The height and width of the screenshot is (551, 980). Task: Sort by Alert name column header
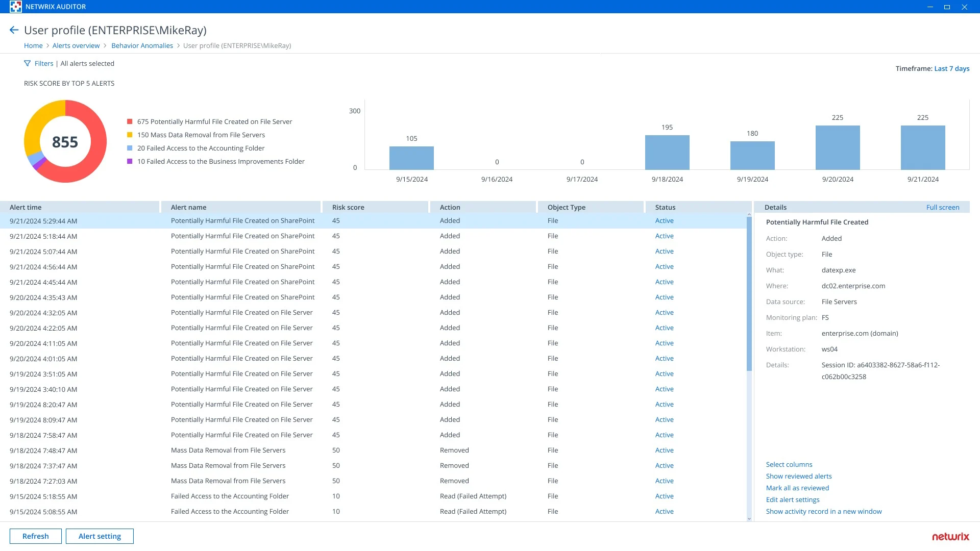click(x=241, y=207)
